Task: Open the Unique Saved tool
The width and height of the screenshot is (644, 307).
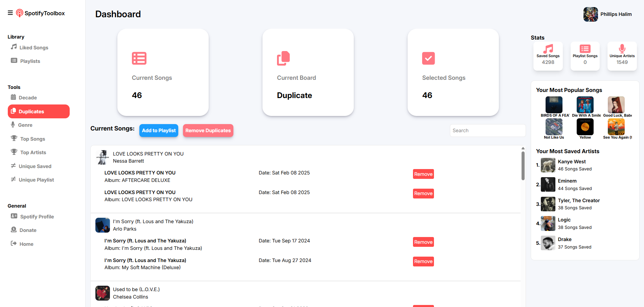Action: click(x=35, y=166)
